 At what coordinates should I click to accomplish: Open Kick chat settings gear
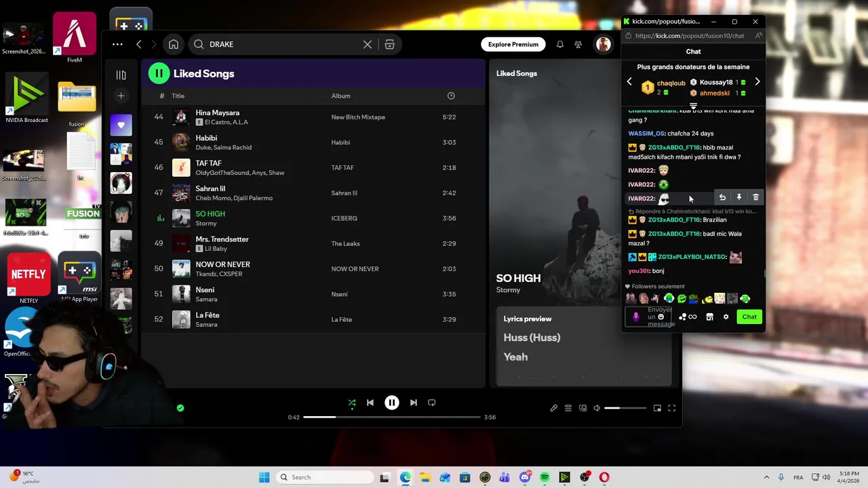(726, 317)
